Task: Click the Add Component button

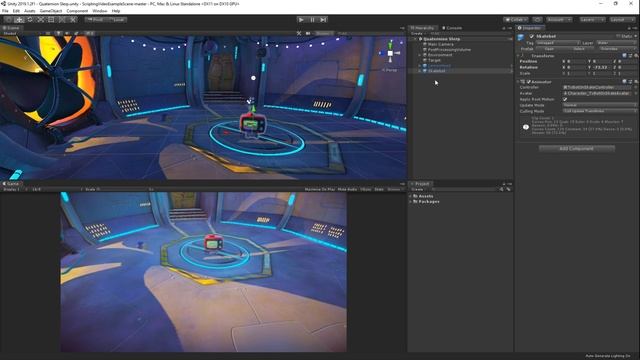Action: click(576, 149)
